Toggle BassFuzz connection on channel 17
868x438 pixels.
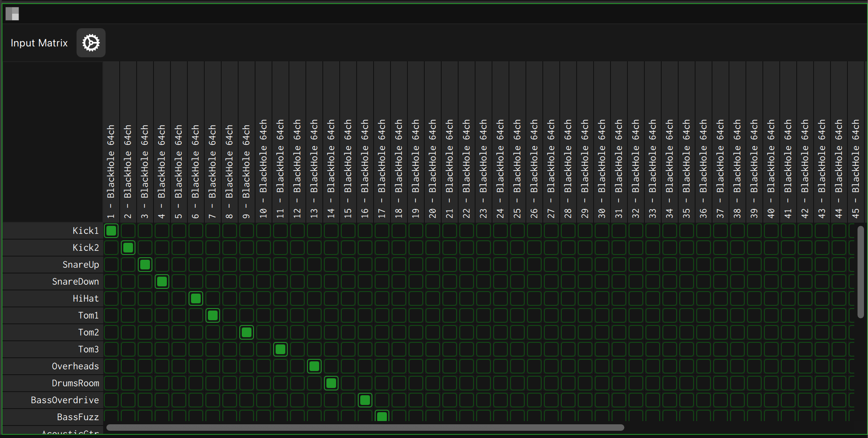tap(382, 417)
